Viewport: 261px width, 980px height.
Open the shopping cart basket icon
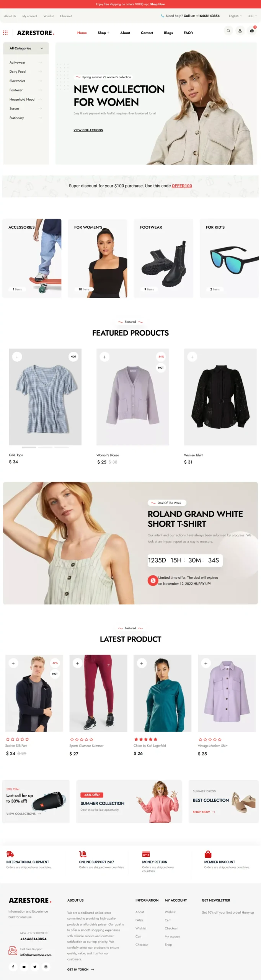[252, 31]
